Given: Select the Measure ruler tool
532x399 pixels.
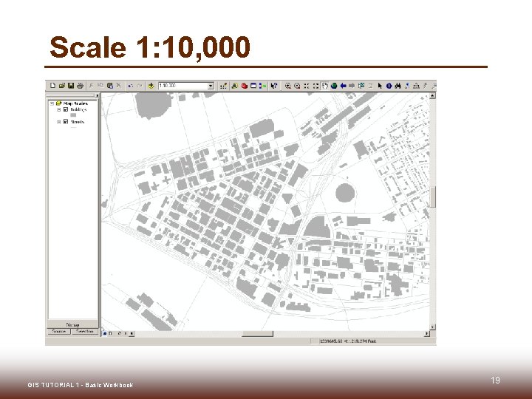Looking at the screenshot, I should [x=416, y=86].
